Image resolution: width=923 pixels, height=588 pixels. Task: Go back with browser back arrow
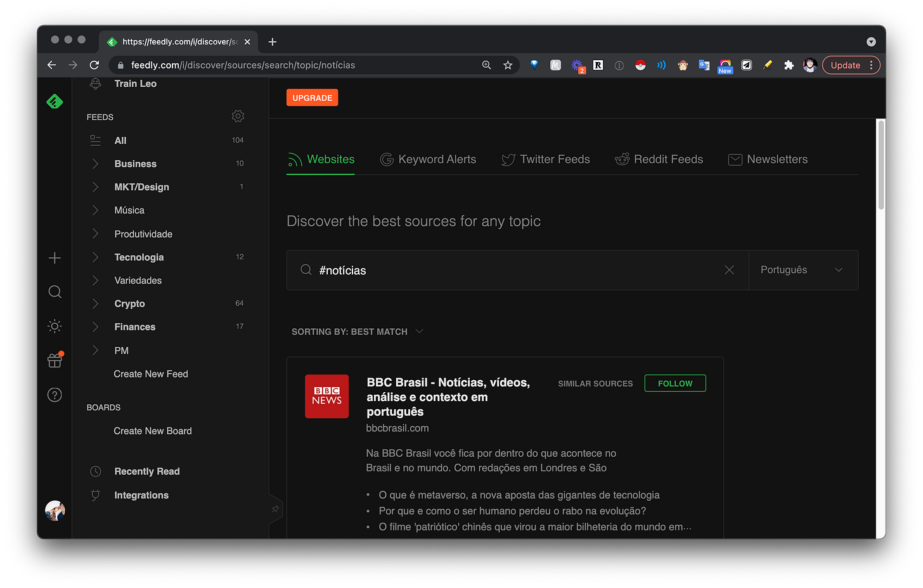click(52, 65)
